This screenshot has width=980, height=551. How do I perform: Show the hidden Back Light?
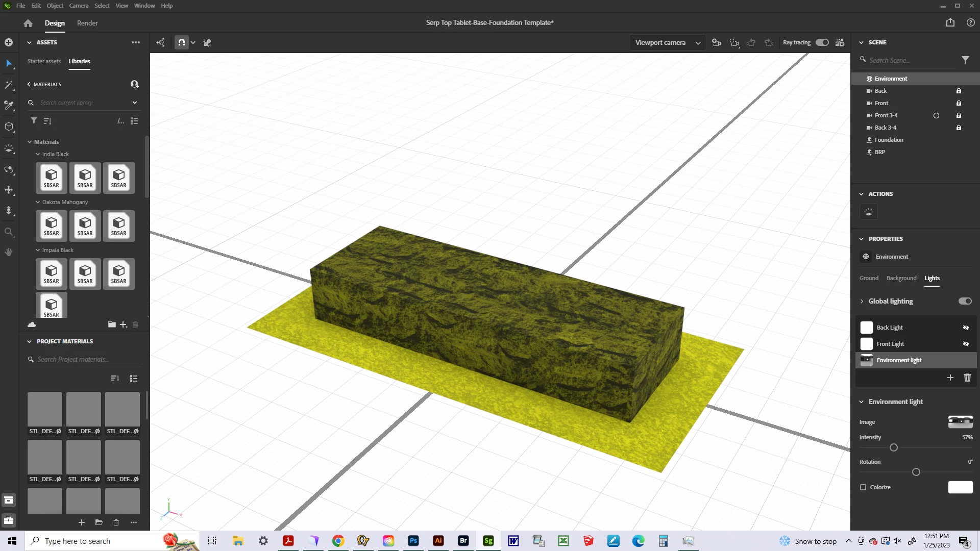point(966,328)
